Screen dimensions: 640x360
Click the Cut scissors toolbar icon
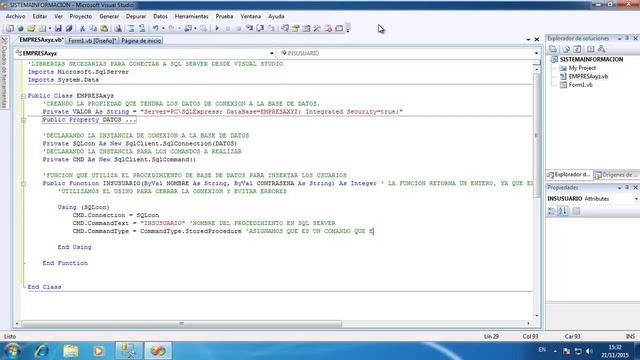pos(82,29)
